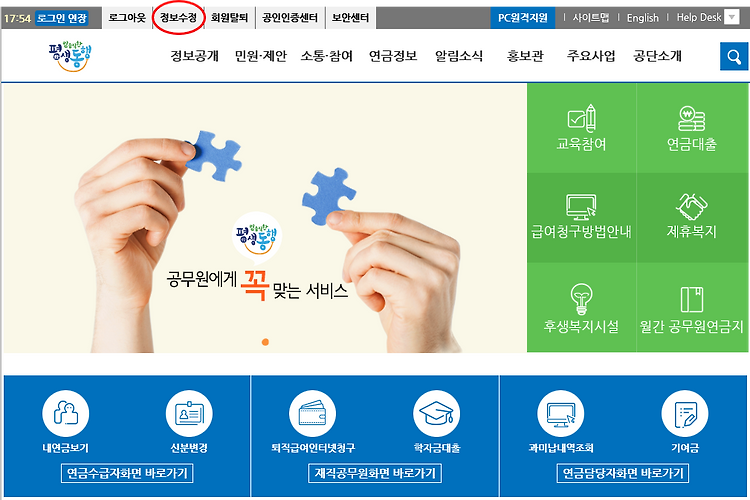Image resolution: width=750 pixels, height=500 pixels.
Task: Select the 연금대출 coin stack icon
Action: 692,118
